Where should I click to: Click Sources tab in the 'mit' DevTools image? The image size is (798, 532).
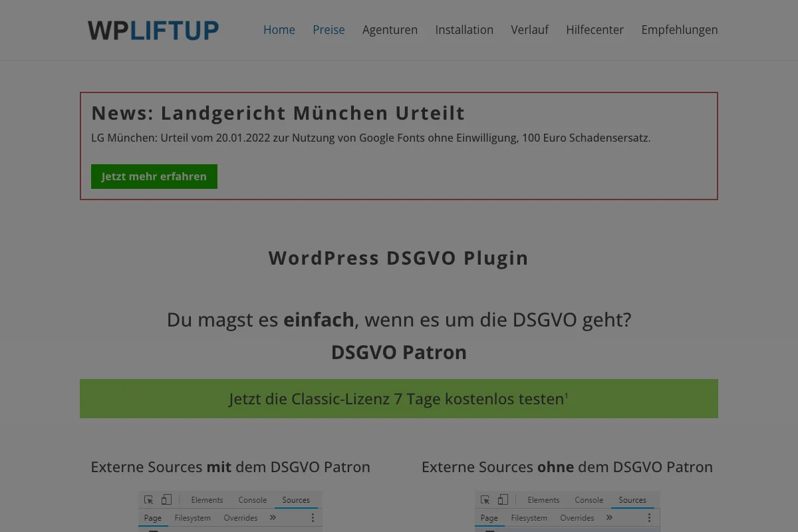tap(296, 500)
